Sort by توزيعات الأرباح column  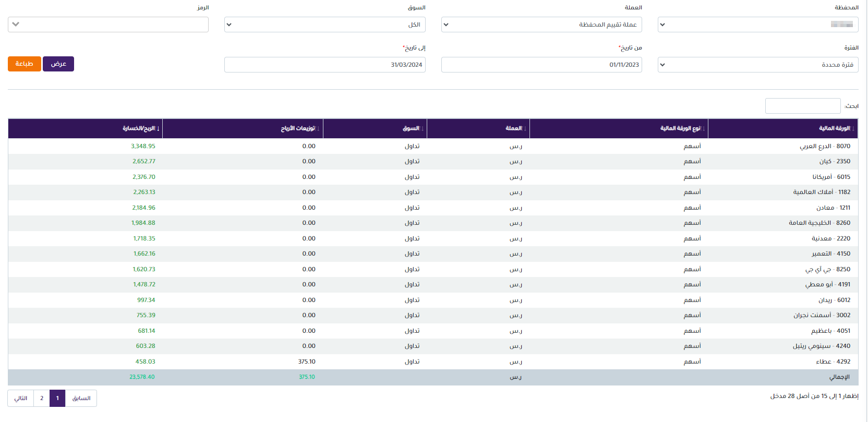pos(298,128)
